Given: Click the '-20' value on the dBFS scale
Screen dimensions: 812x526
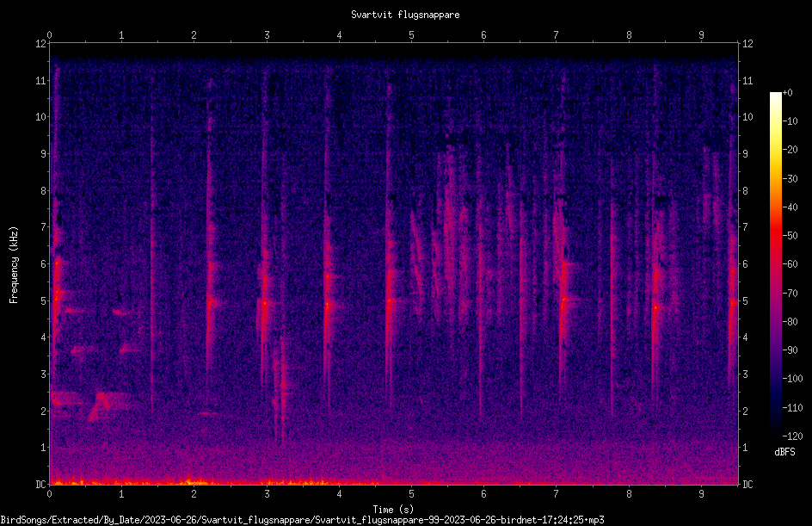Looking at the screenshot, I should [790, 150].
